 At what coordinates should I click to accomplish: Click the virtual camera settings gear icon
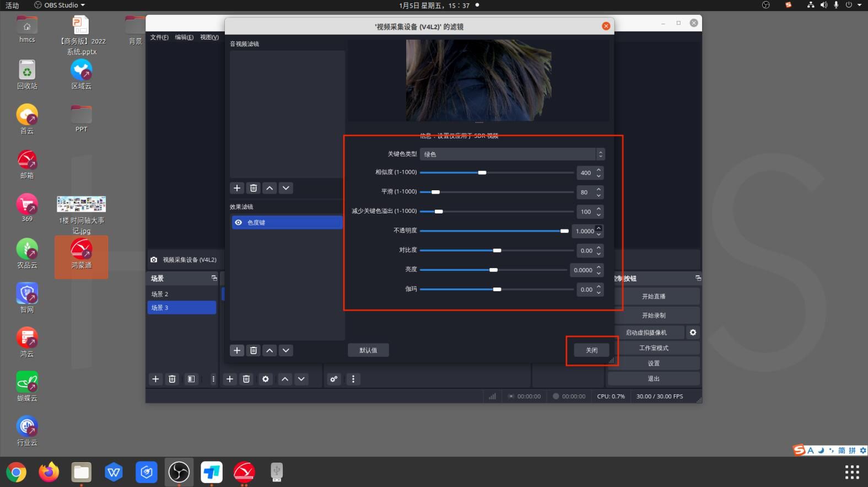pyautogui.click(x=693, y=333)
